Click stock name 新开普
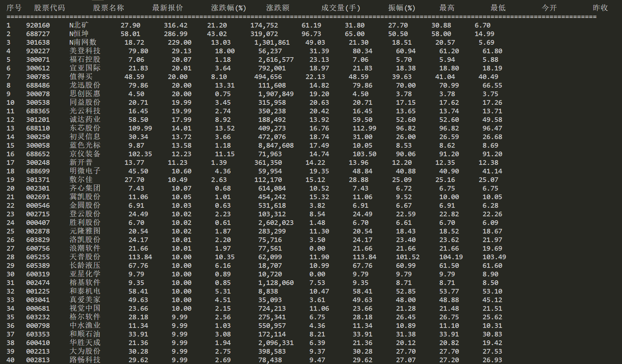 pos(81,162)
